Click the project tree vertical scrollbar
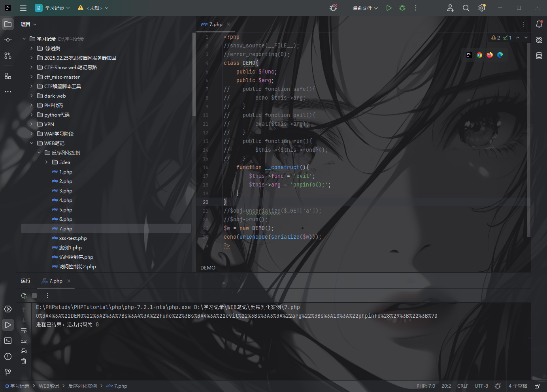 [x=194, y=74]
